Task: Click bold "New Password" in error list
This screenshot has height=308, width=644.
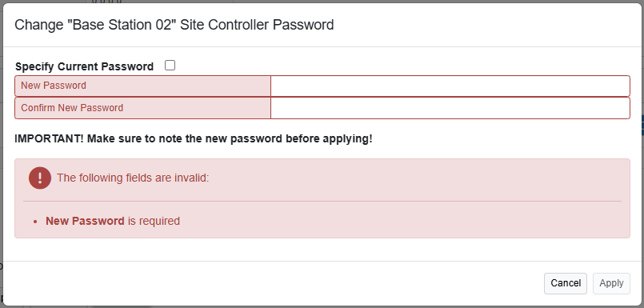Action: (85, 221)
